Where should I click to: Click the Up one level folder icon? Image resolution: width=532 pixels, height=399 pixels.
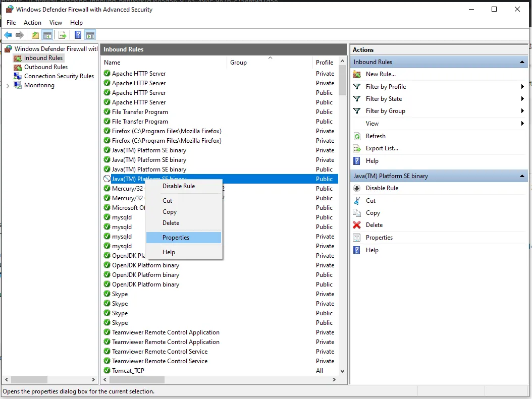tap(35, 35)
